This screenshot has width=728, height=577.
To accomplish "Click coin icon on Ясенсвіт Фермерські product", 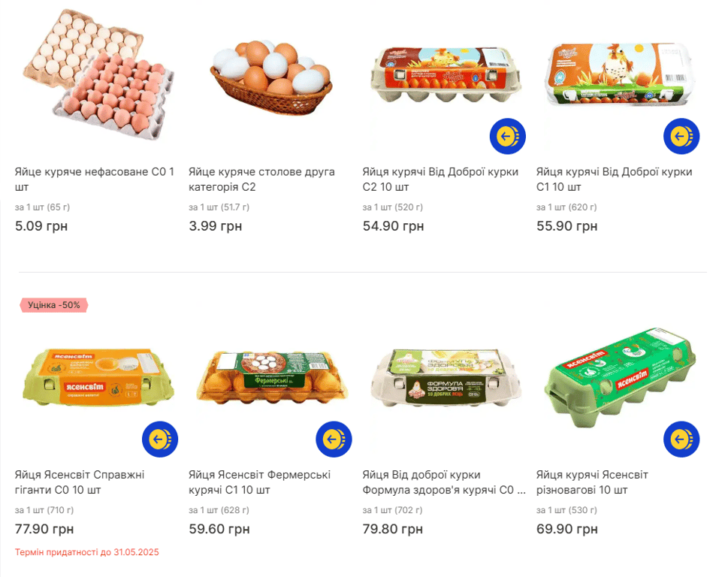I will click(334, 440).
